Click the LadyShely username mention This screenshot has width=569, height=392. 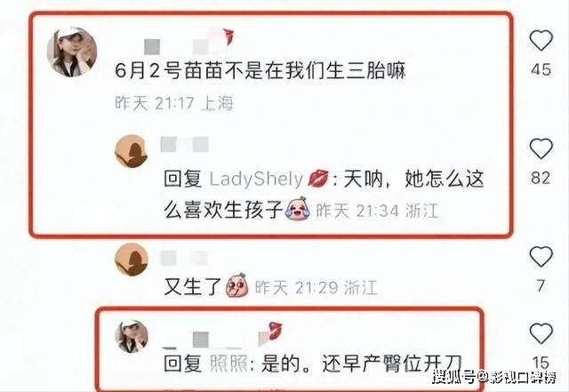[x=256, y=179]
